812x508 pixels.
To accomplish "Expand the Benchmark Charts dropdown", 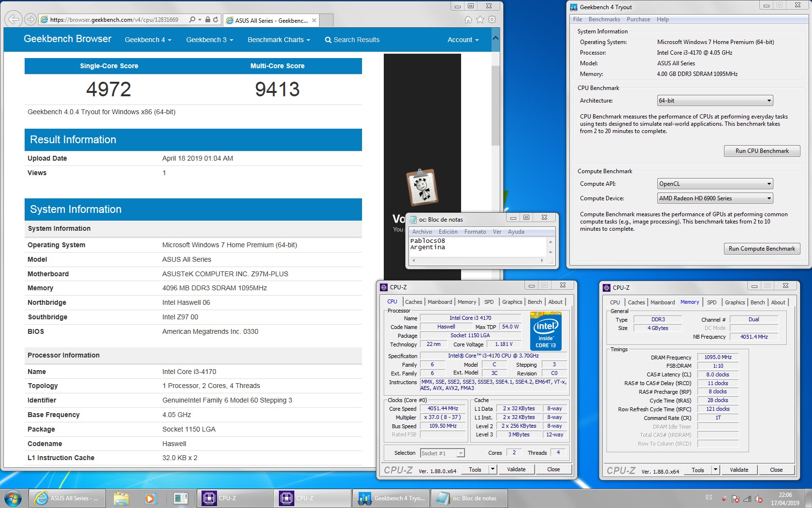I will (279, 40).
